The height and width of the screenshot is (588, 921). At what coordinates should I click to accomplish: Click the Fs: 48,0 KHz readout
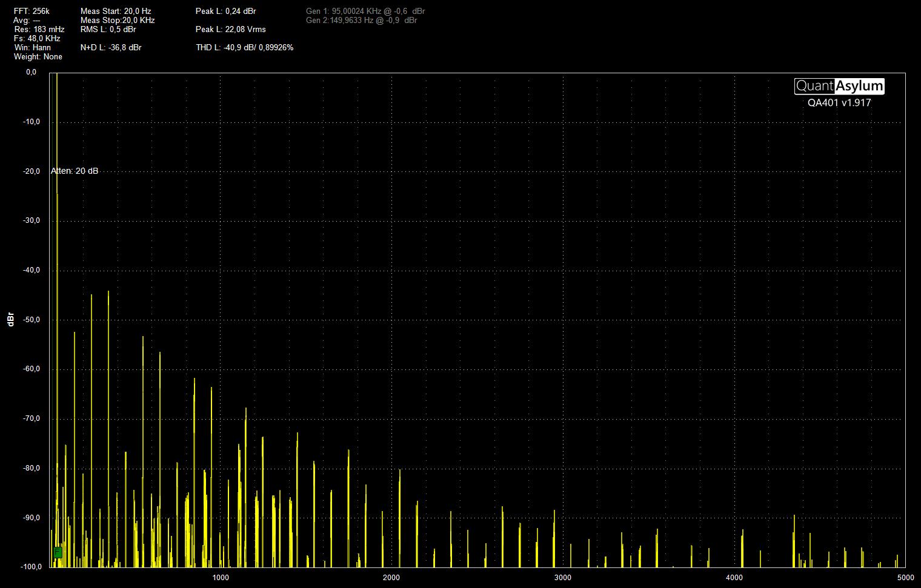click(x=37, y=38)
